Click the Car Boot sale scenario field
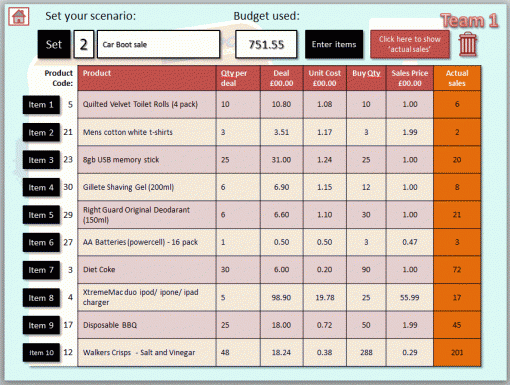The height and width of the screenshot is (385, 510). [x=158, y=44]
